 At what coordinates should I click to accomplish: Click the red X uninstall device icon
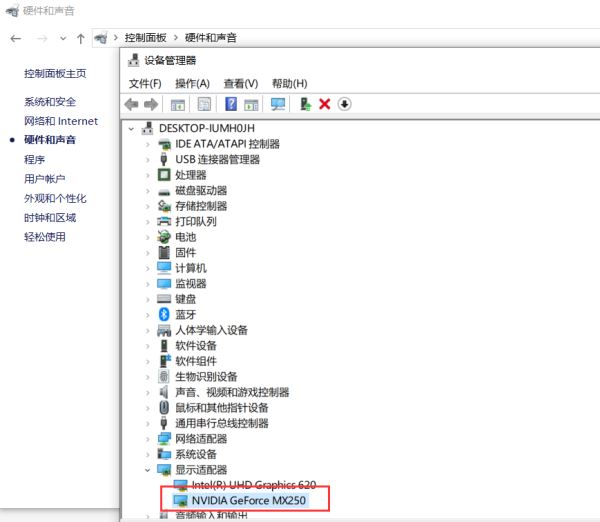324,104
